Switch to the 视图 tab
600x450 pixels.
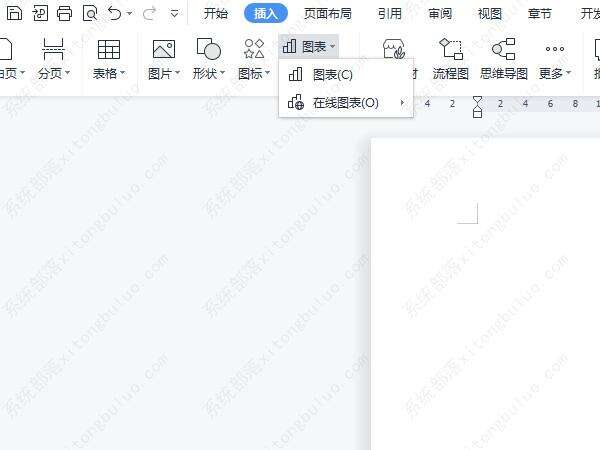pyautogui.click(x=489, y=14)
